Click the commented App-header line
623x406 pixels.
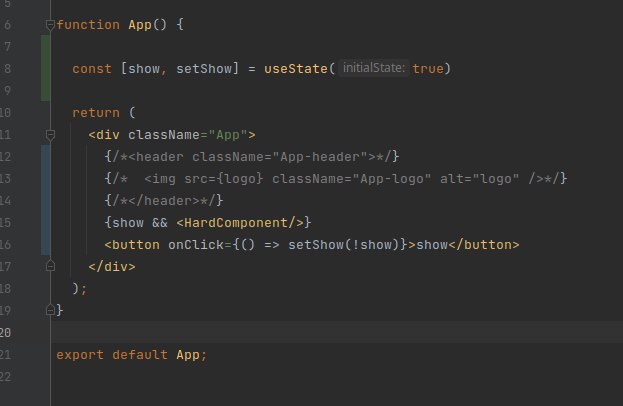[252, 157]
